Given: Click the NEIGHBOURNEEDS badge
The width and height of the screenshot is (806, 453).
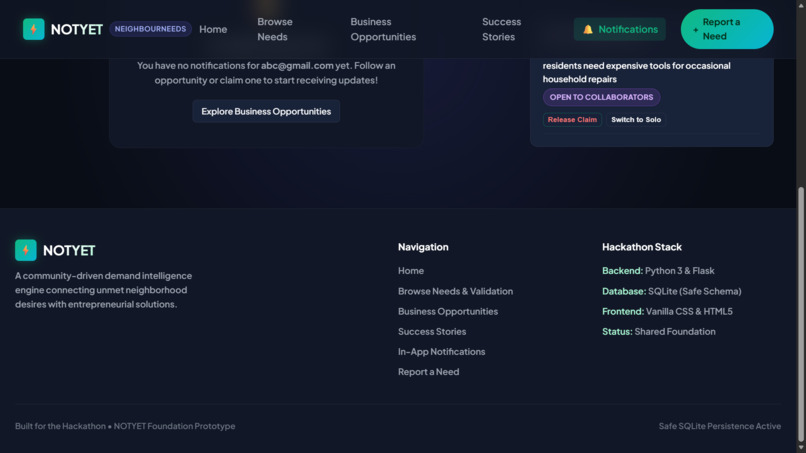Looking at the screenshot, I should pos(150,29).
